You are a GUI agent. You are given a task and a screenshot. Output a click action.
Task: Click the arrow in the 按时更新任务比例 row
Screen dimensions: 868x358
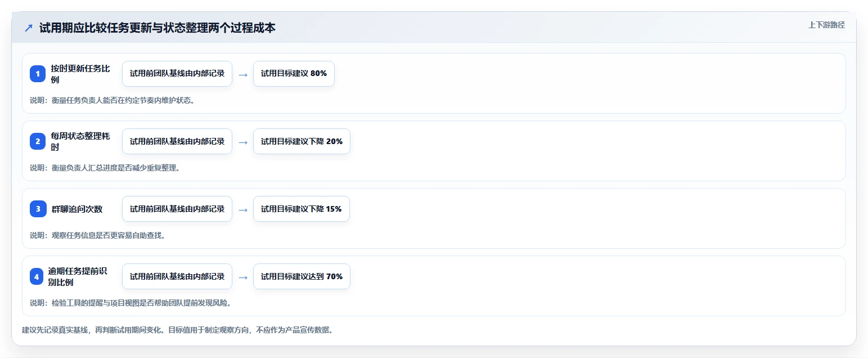pos(243,74)
